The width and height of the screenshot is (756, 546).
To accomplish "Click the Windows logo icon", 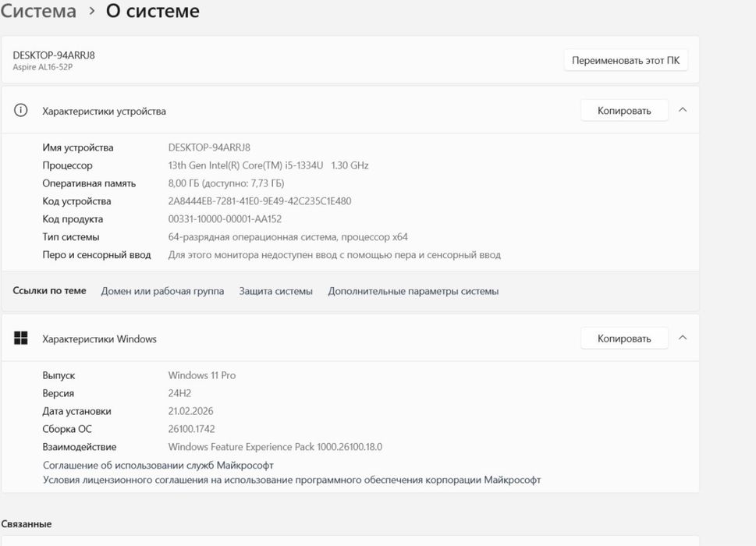I will (21, 339).
